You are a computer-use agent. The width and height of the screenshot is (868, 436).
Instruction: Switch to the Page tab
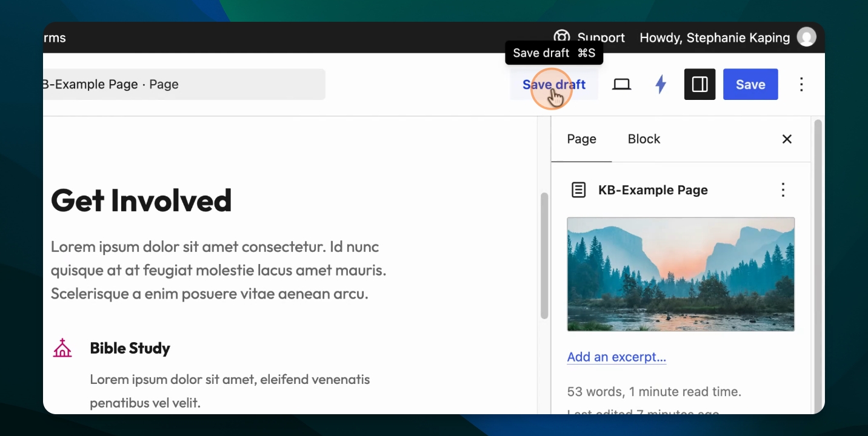(581, 139)
